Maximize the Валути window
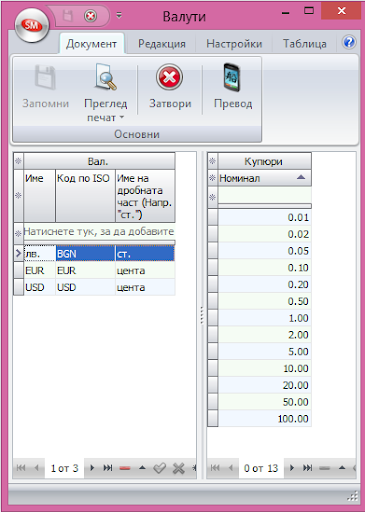The image size is (365, 512). click(309, 11)
